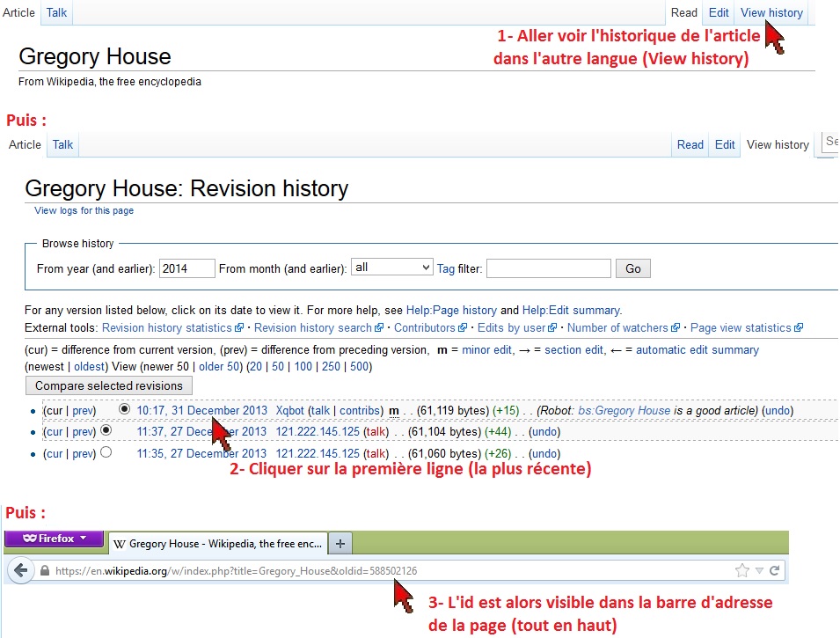
Task: Switch to Edit tab on Revision history page
Action: pos(725,144)
